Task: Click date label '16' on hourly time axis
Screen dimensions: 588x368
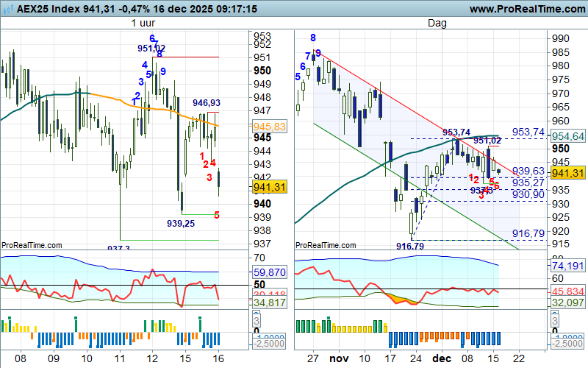Action: [x=218, y=358]
